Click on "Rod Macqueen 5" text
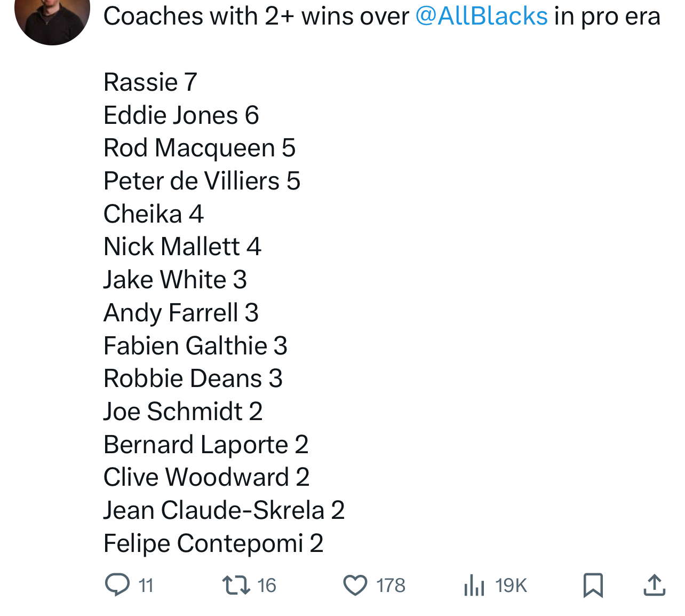Viewport: 685px width, 616px height. [x=200, y=148]
